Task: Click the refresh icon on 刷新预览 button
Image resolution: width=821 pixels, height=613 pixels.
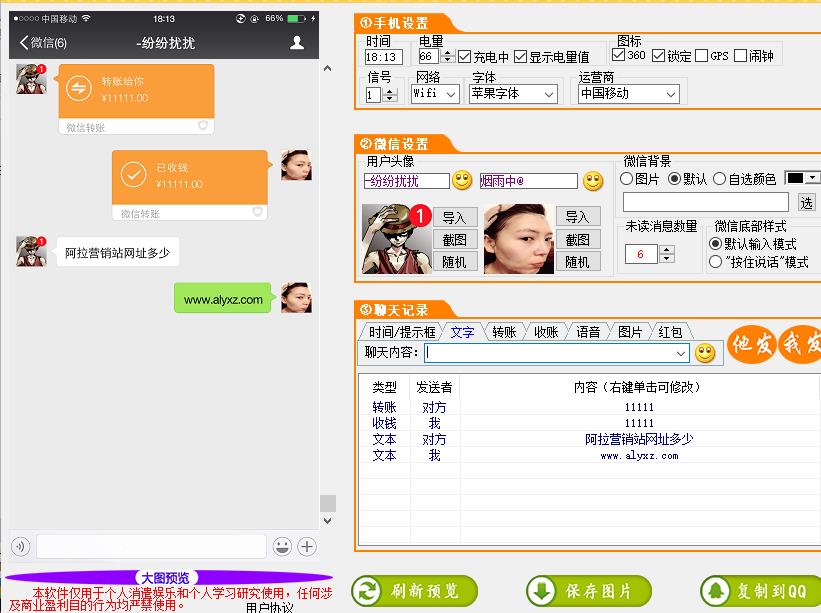Action: click(x=367, y=591)
